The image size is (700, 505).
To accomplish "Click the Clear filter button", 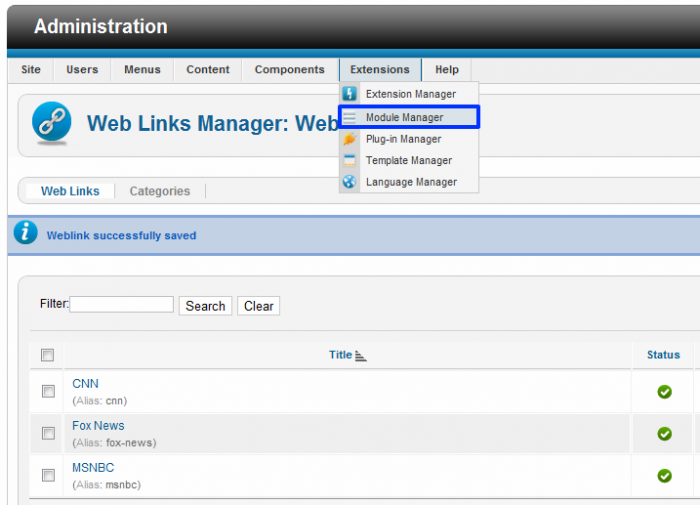I will pos(258,306).
